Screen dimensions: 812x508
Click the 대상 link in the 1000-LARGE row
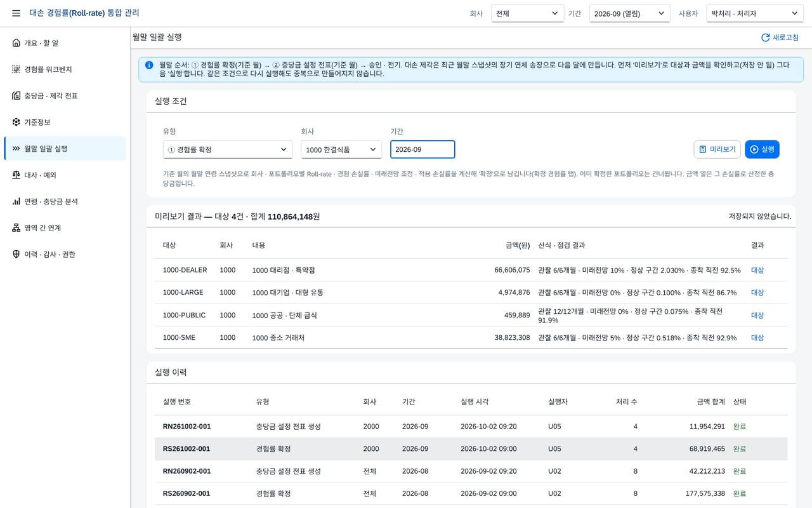pyautogui.click(x=757, y=292)
